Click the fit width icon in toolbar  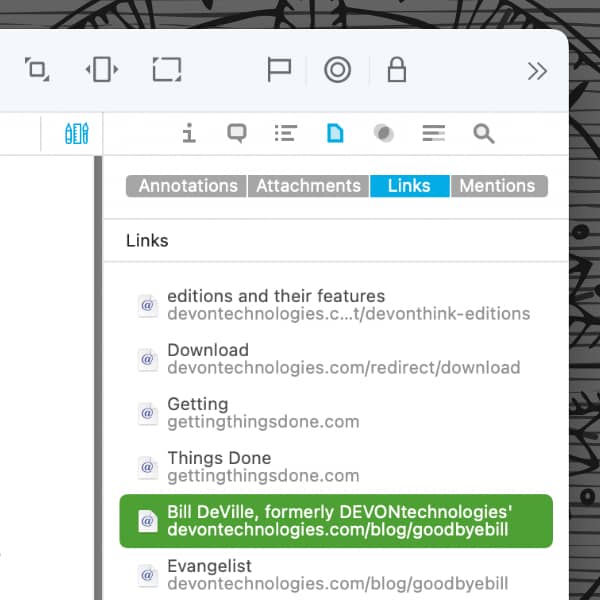point(102,70)
